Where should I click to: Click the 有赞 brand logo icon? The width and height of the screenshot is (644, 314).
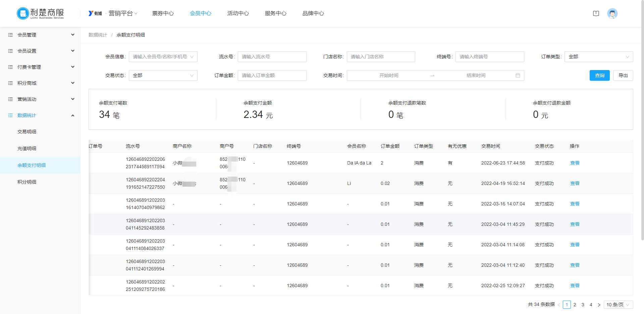pyautogui.click(x=95, y=13)
